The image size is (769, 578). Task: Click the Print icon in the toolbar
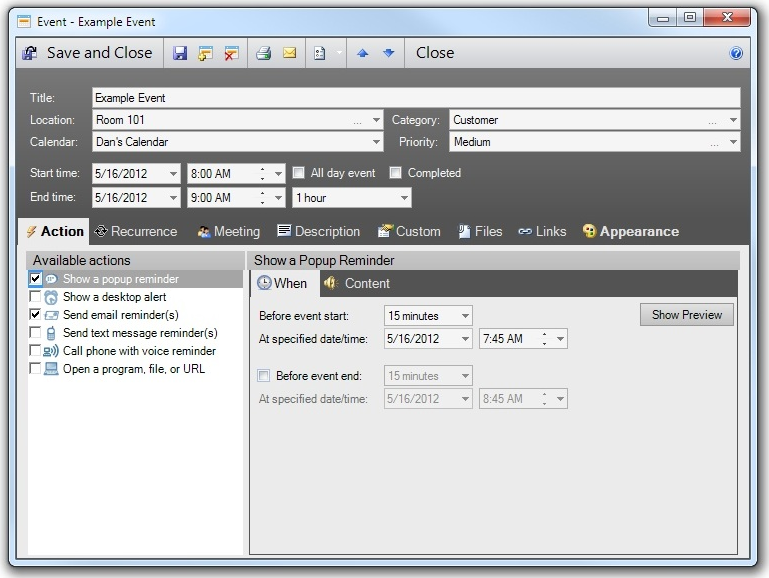coord(264,53)
